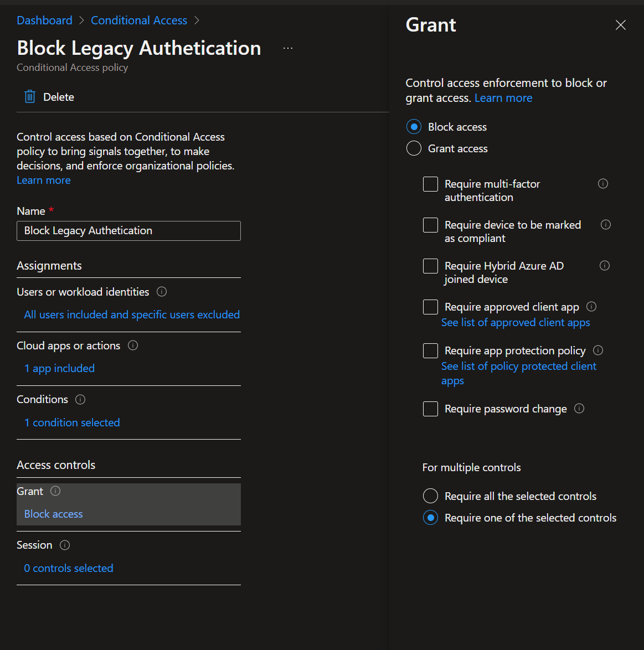Tick the Require password change checkbox
The image size is (644, 650).
click(430, 409)
